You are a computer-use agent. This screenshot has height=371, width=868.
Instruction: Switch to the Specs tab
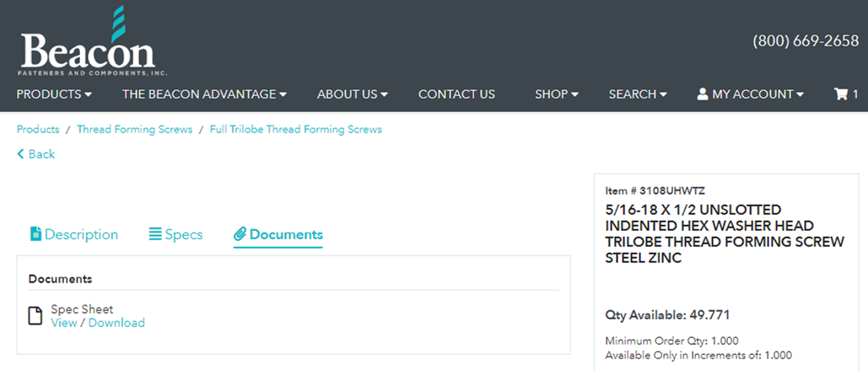(x=183, y=234)
